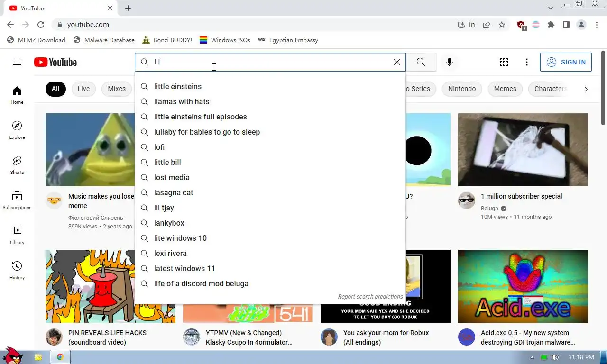Select the Live filter chip
This screenshot has width=607, height=364.
83,89
